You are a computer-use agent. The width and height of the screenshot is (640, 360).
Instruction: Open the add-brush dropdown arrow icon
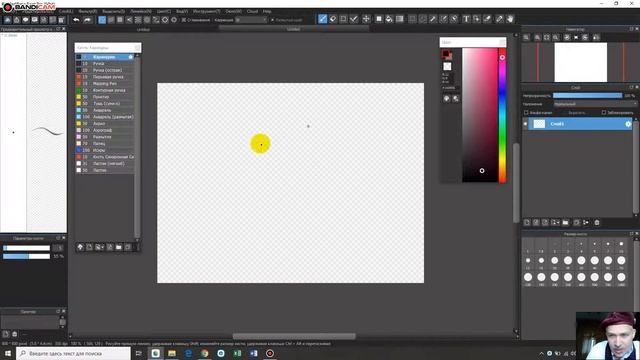(x=100, y=247)
